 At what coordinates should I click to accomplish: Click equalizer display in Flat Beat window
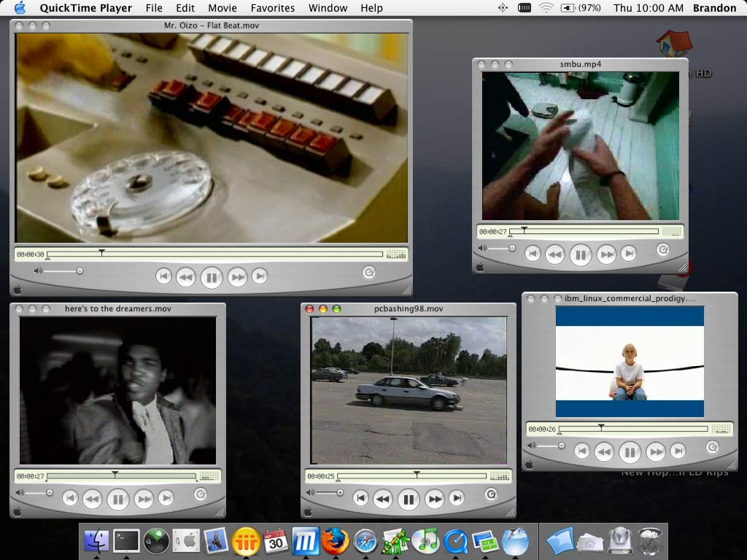pyautogui.click(x=396, y=254)
